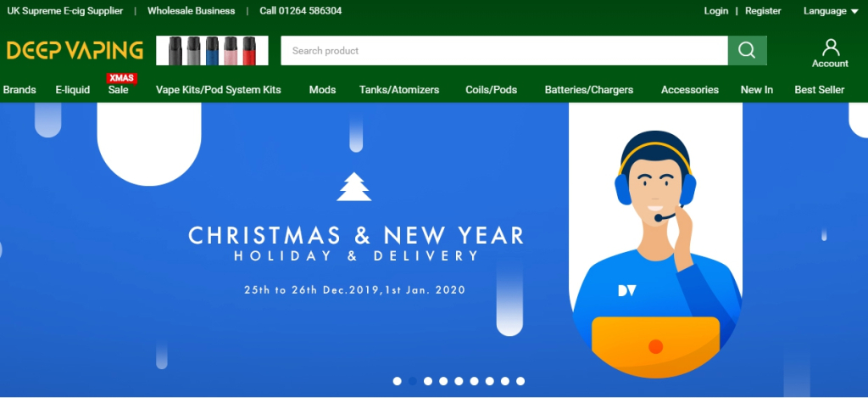Select the last carousel slide dot
868x398 pixels.
point(520,381)
